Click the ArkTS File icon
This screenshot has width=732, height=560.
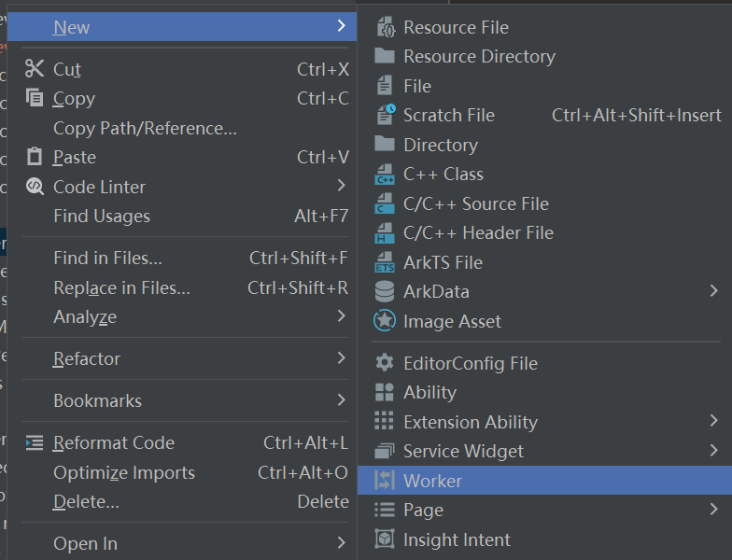[x=385, y=263]
